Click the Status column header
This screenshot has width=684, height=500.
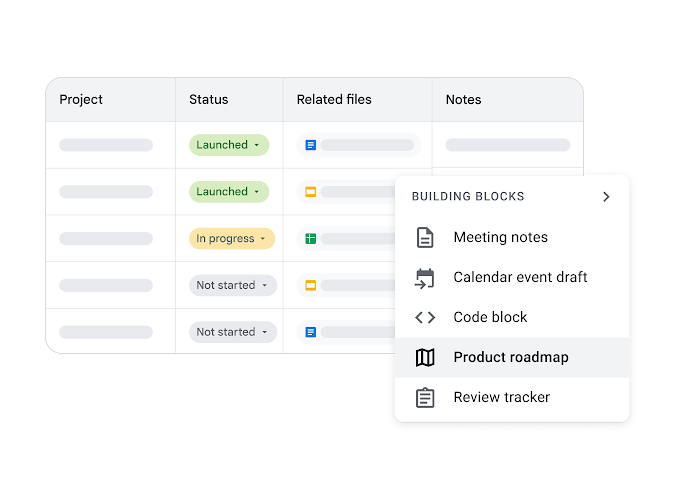click(x=209, y=100)
